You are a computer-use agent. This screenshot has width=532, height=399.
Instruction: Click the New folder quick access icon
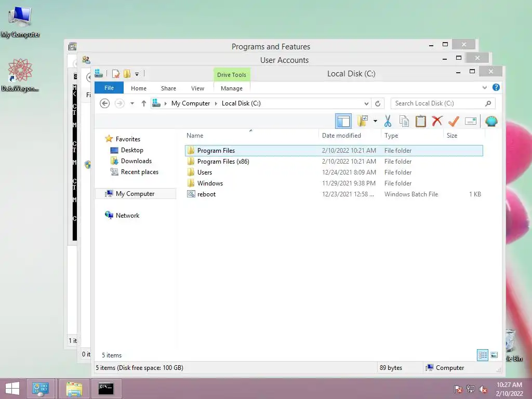[x=127, y=74]
